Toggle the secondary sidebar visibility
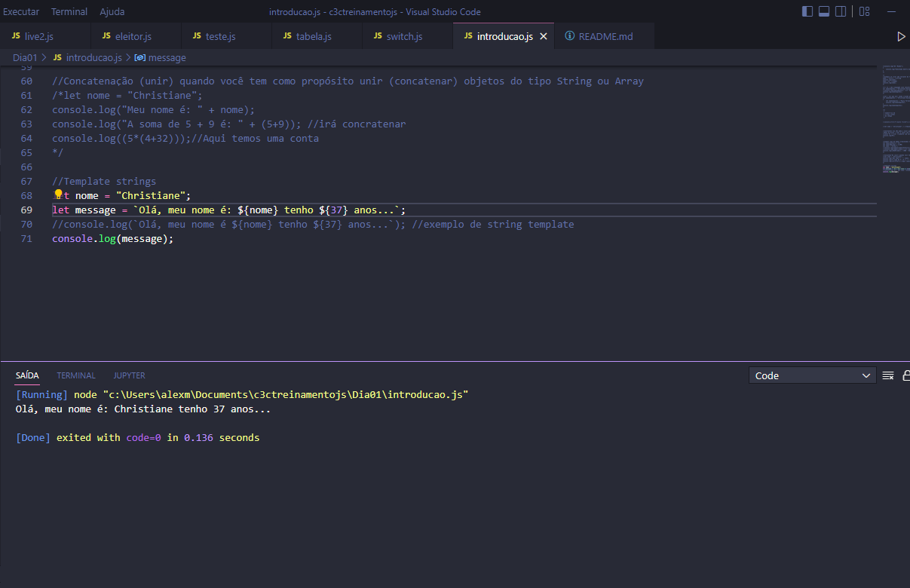Image resolution: width=910 pixels, height=588 pixels. pyautogui.click(x=840, y=11)
